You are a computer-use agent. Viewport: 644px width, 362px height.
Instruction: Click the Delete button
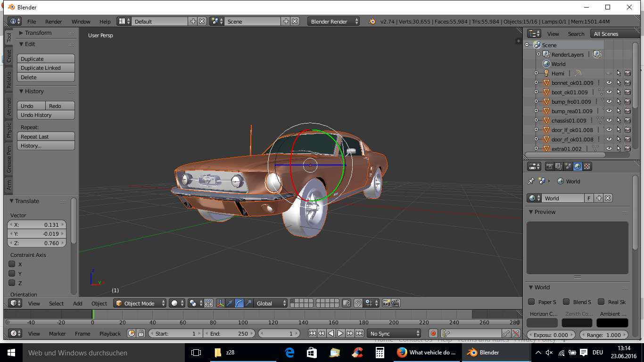coord(46,77)
